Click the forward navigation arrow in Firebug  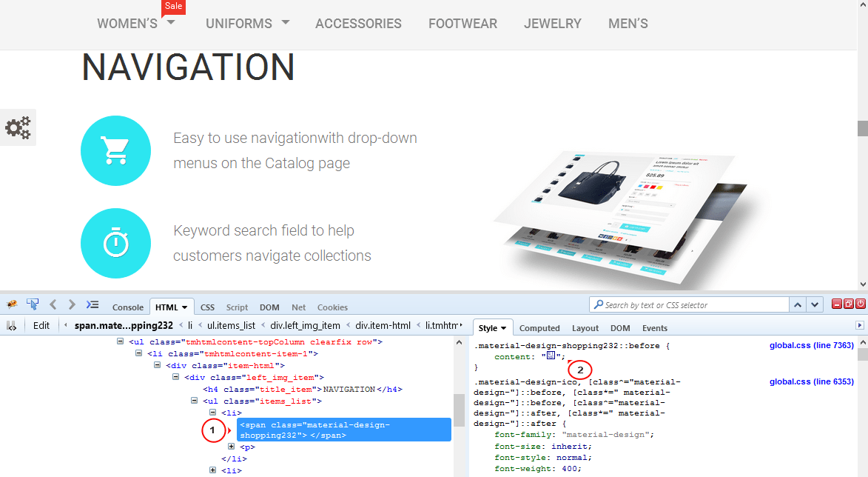point(71,304)
